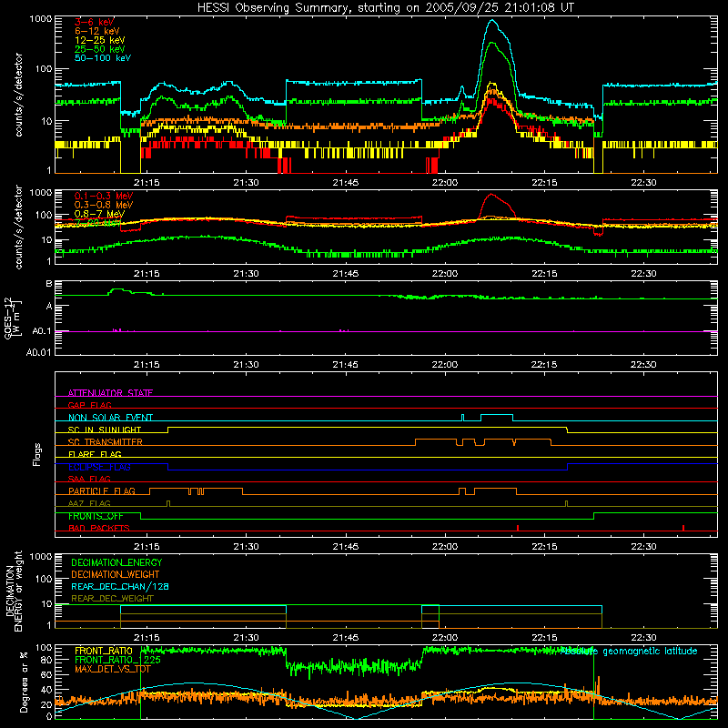The width and height of the screenshot is (728, 728).
Task: Click the REAR_DEC_WEIGHT legend label
Action: pyautogui.click(x=112, y=599)
